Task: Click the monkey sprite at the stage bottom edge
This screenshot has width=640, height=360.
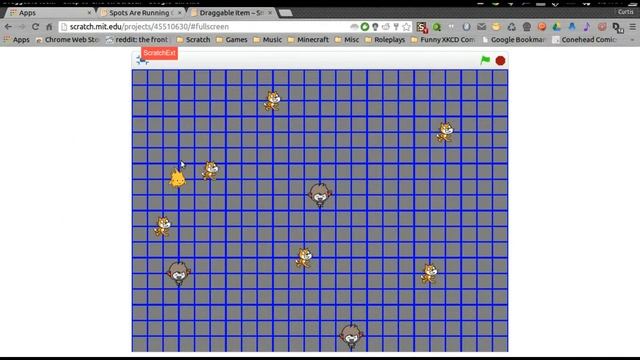Action: click(x=351, y=336)
